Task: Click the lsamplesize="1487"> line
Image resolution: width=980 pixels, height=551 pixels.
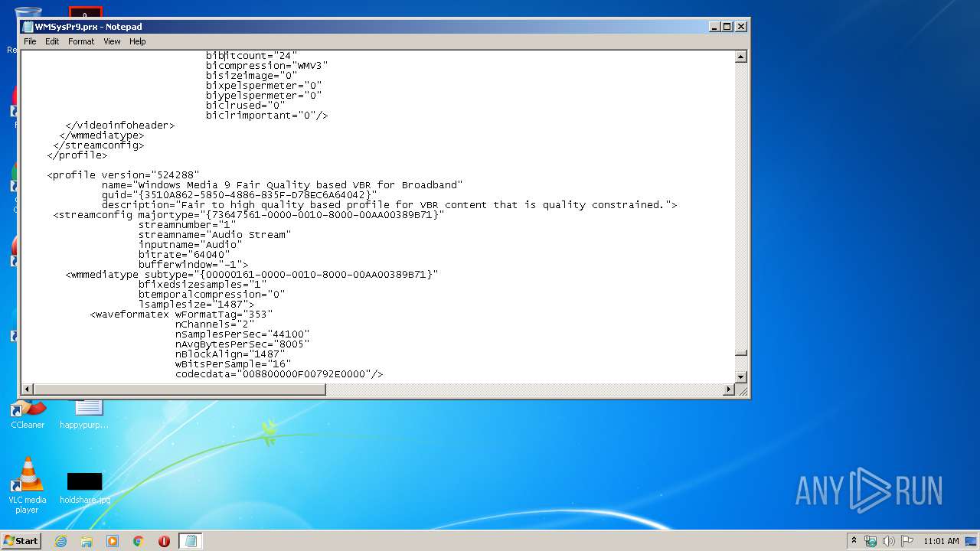Action: (196, 305)
